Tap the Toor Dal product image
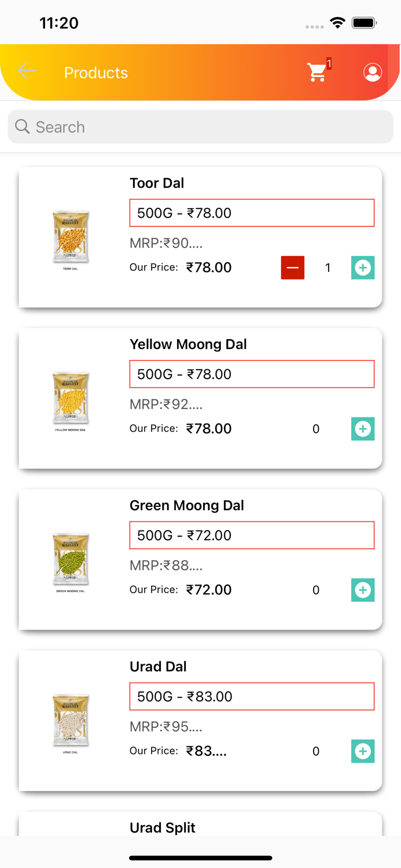 coord(71,238)
